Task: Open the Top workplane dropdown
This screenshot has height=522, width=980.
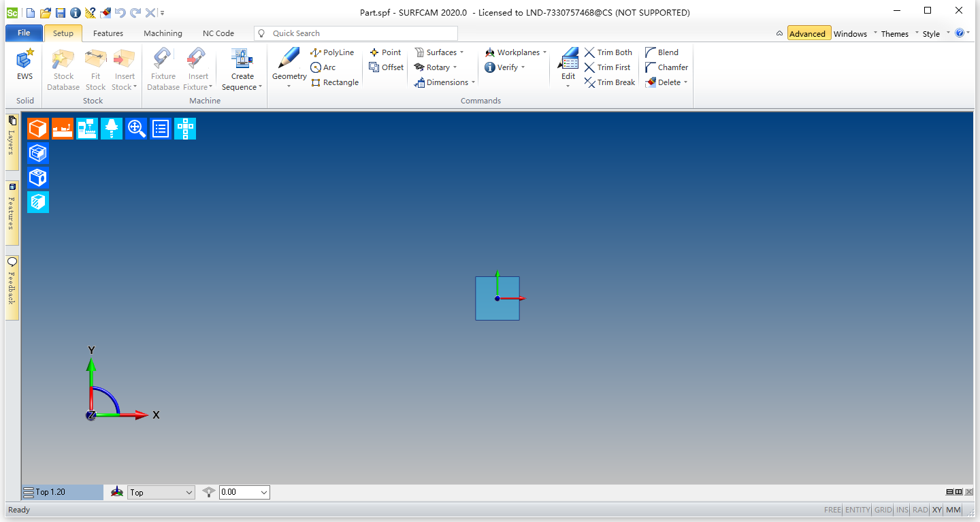Action: click(161, 492)
